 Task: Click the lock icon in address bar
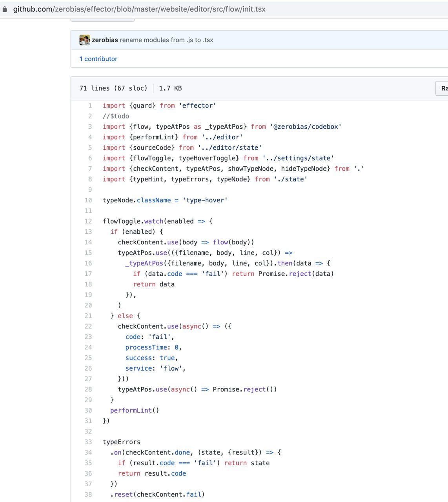pos(5,9)
